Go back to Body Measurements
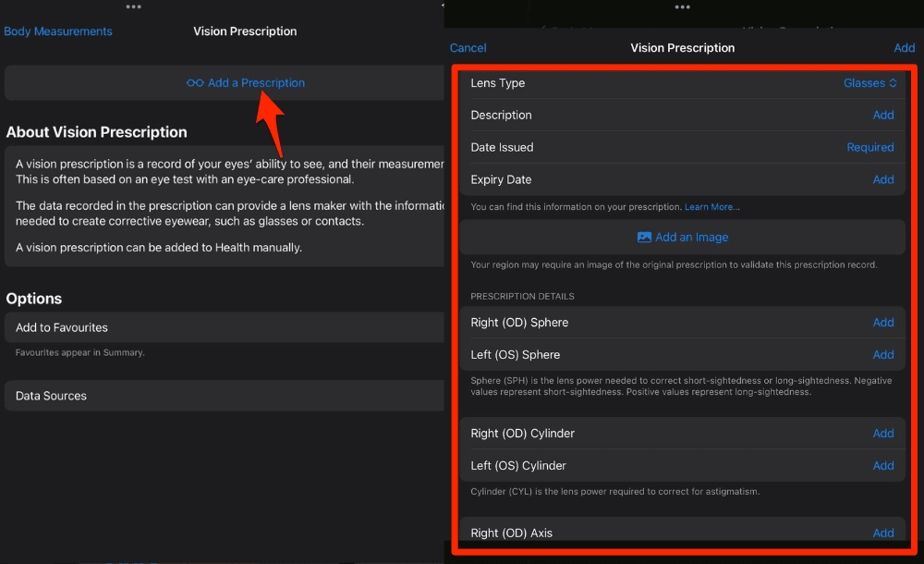924x564 pixels. (x=58, y=31)
